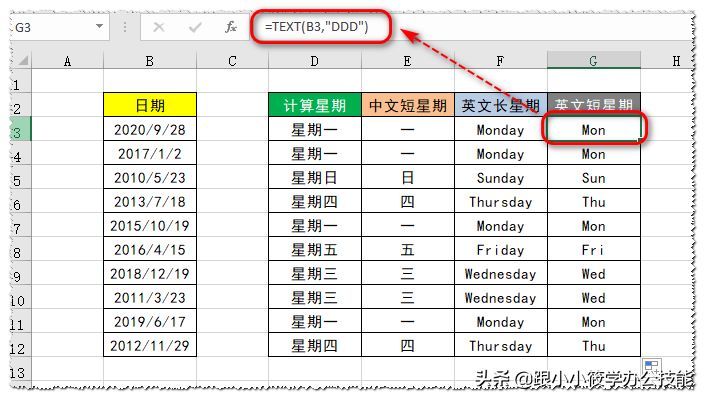Click date cell 2010/5/23
The height and width of the screenshot is (399, 705).
click(x=150, y=177)
